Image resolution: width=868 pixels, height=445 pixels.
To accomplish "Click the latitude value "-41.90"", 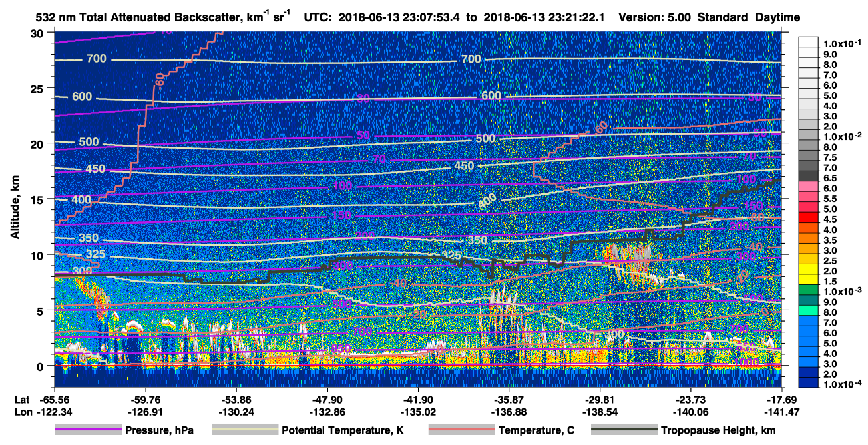I will [417, 400].
